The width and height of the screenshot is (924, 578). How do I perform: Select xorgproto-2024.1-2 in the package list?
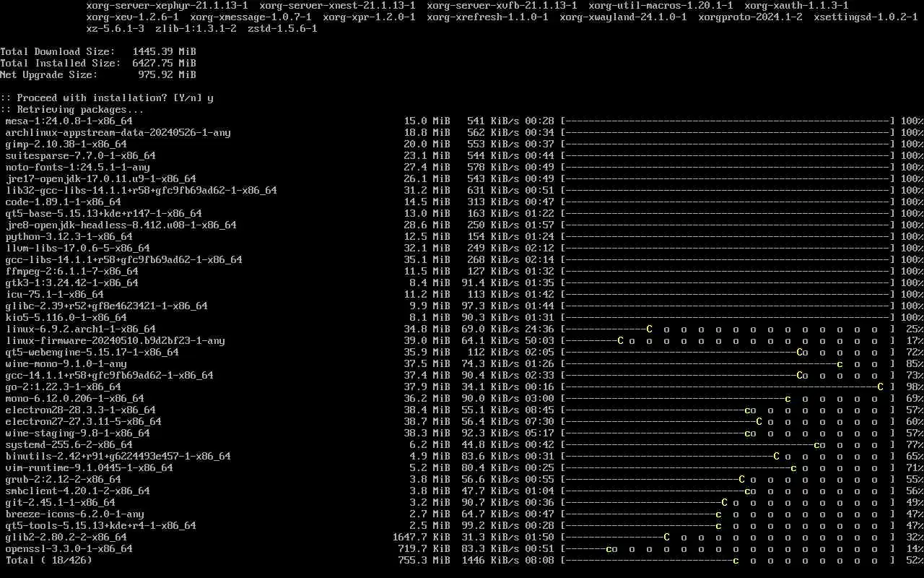tap(750, 17)
